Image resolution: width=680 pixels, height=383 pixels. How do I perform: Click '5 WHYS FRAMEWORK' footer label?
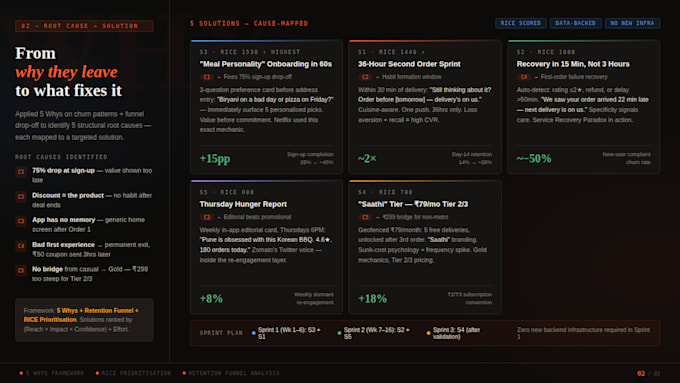[55, 373]
